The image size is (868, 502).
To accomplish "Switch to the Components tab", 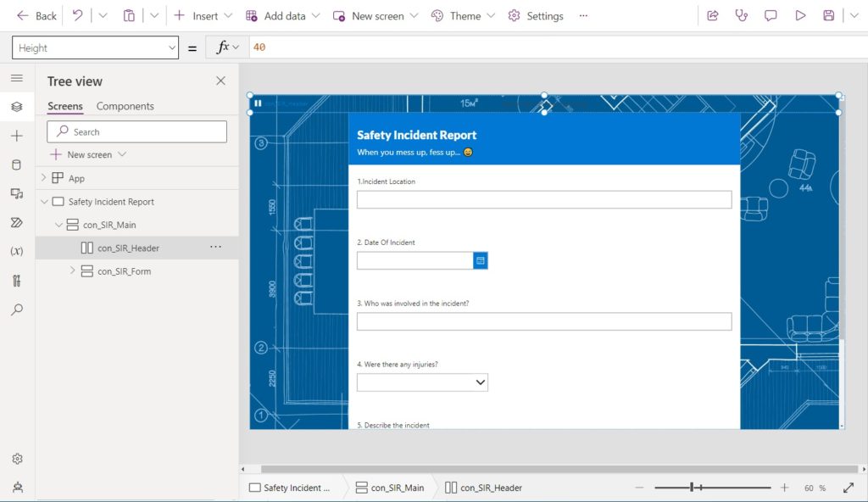I will pos(125,106).
